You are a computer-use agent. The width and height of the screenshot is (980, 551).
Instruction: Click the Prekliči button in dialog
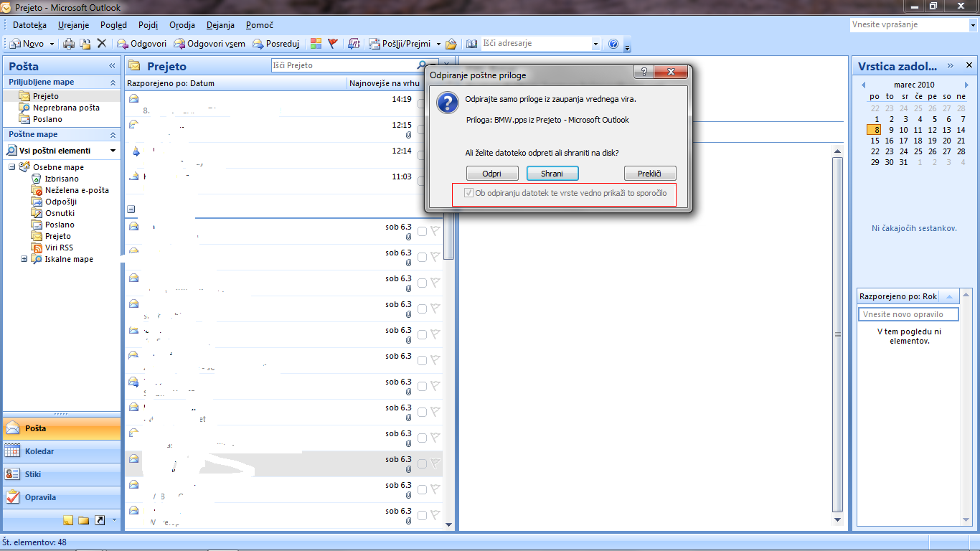click(650, 174)
